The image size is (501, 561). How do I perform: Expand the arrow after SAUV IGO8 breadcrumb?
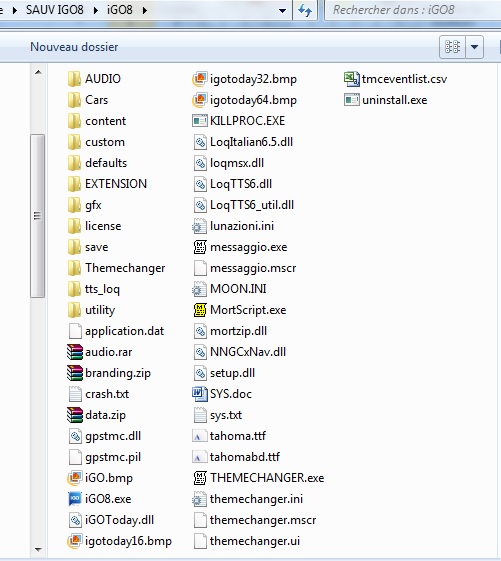click(96, 10)
